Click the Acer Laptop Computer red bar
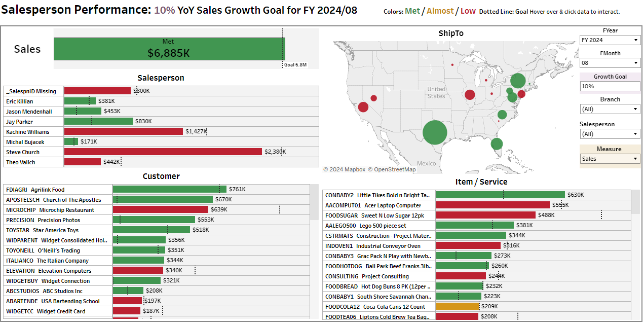The height and width of the screenshot is (325, 644). (492, 205)
